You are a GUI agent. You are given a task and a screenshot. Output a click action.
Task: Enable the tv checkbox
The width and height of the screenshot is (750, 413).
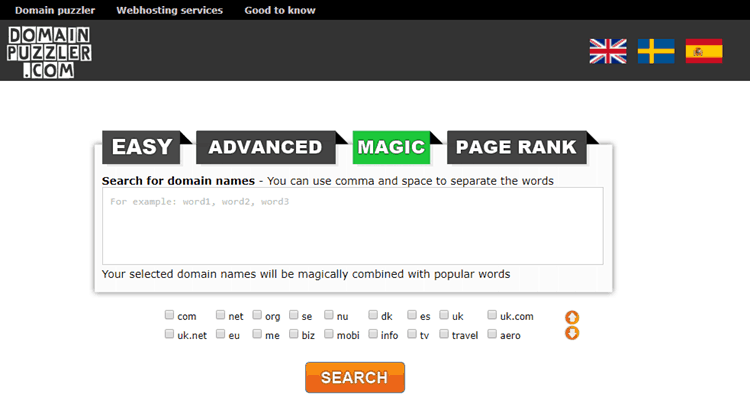[412, 334]
